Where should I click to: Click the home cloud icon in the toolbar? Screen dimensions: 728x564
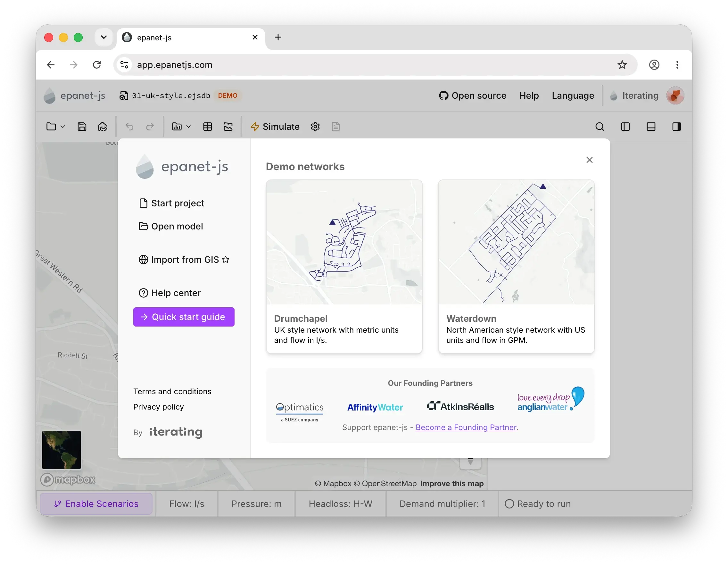click(102, 127)
